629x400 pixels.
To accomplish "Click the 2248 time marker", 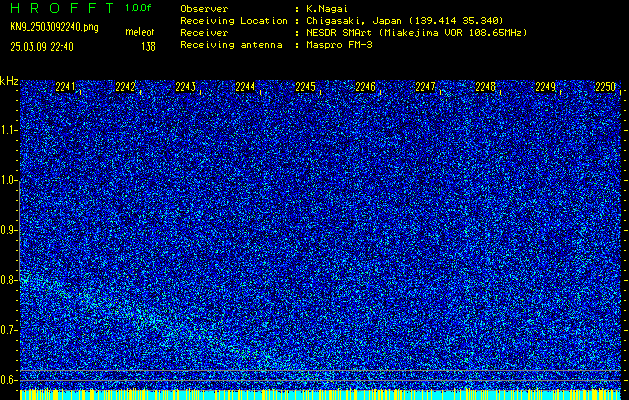I will point(485,87).
